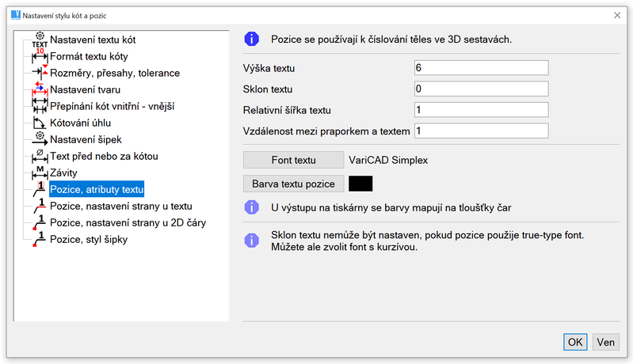
Task: Click the Závity thread icon
Action: point(40,173)
